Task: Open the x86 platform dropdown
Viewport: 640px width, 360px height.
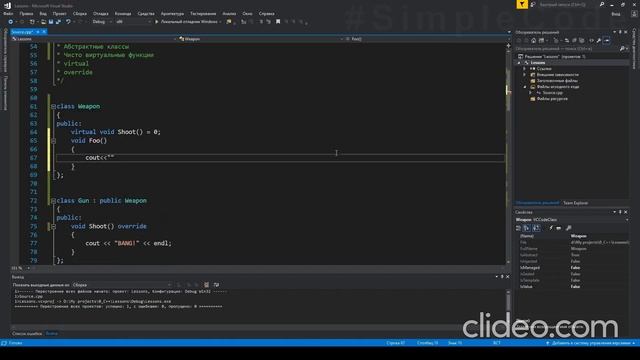Action: (133, 22)
